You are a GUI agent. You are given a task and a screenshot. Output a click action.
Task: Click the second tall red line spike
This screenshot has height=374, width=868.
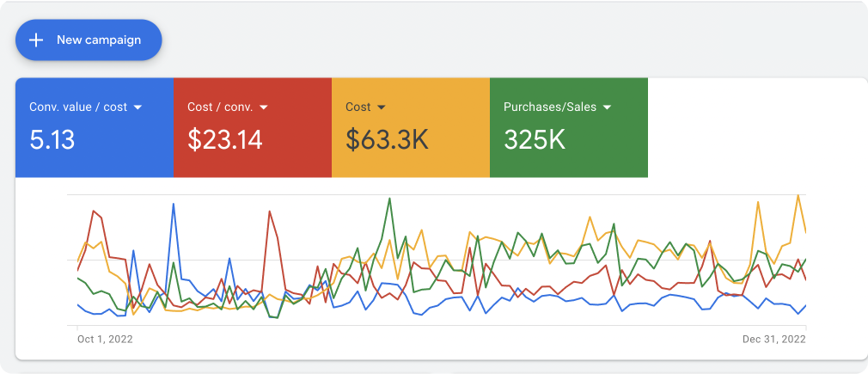point(269,211)
